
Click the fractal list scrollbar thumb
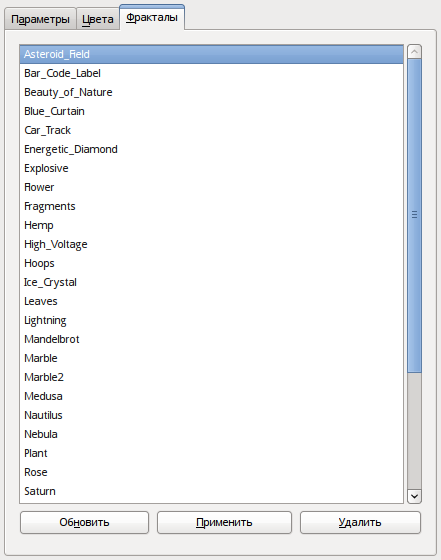point(414,216)
